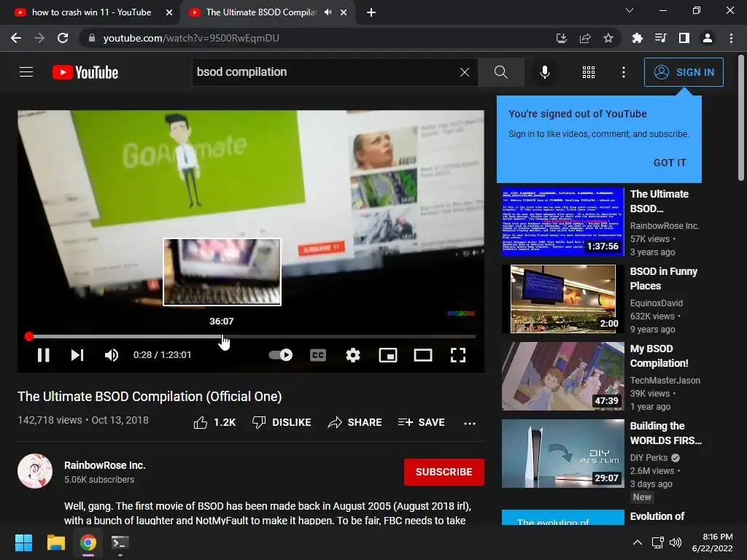Subscribe to RainbowRose Inc.

[x=444, y=472]
